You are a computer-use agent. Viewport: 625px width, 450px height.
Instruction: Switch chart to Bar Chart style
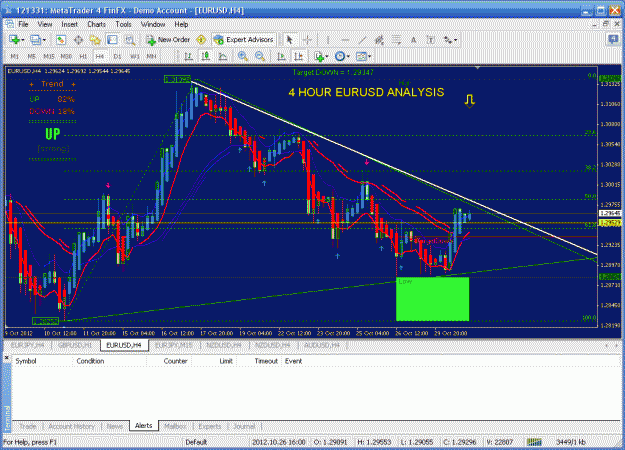pyautogui.click(x=189, y=56)
